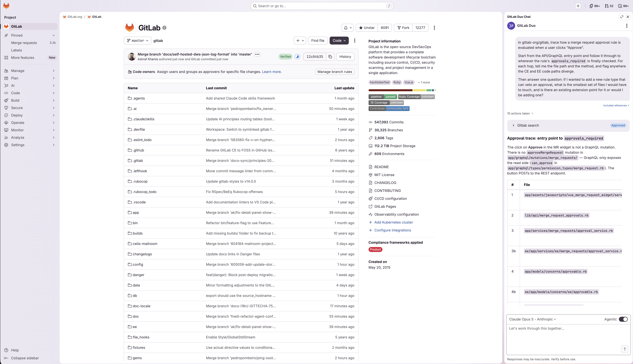The height and width of the screenshot is (364, 633).
Task: Open the Code dropdown button
Action: click(339, 41)
